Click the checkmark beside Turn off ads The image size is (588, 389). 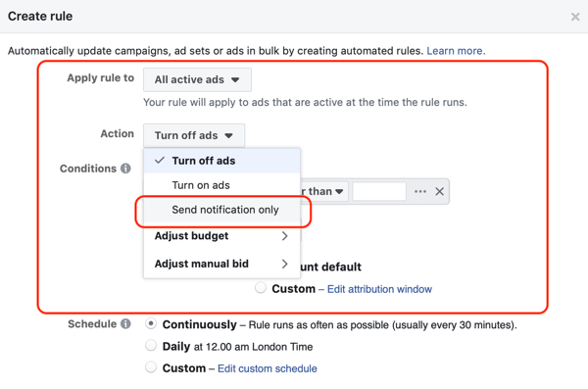(x=160, y=160)
